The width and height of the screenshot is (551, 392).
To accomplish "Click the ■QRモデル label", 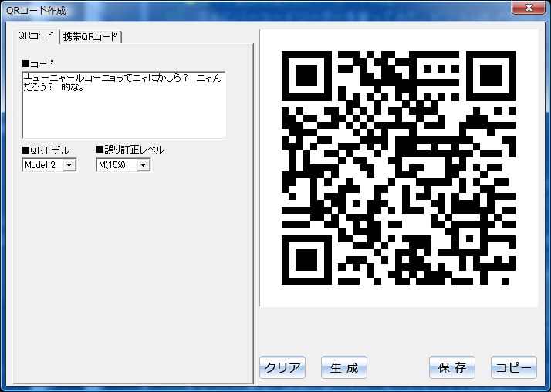I will [46, 150].
